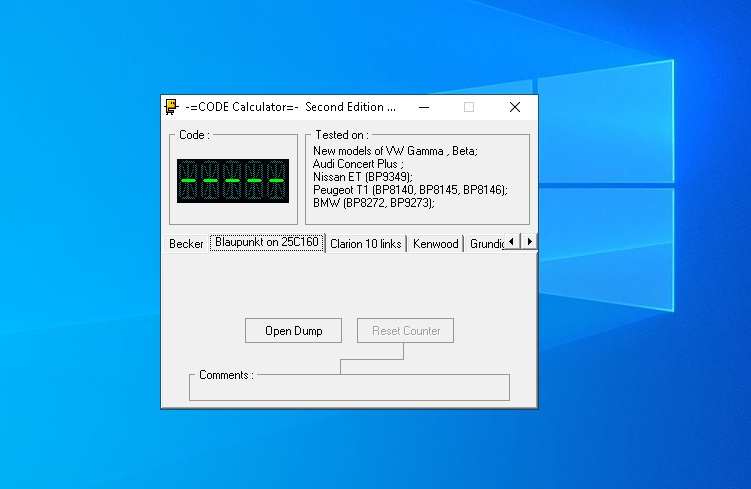
Task: Click the greyed-out maximize button
Action: tap(469, 107)
